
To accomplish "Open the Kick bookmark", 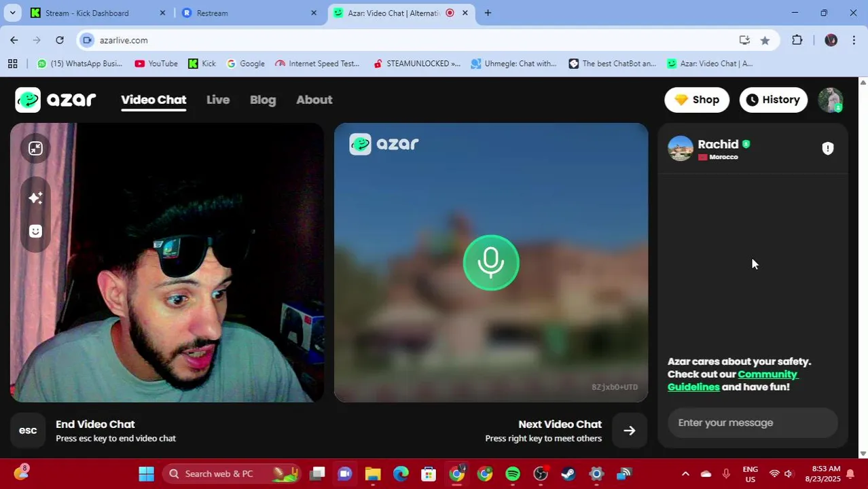I will [202, 64].
